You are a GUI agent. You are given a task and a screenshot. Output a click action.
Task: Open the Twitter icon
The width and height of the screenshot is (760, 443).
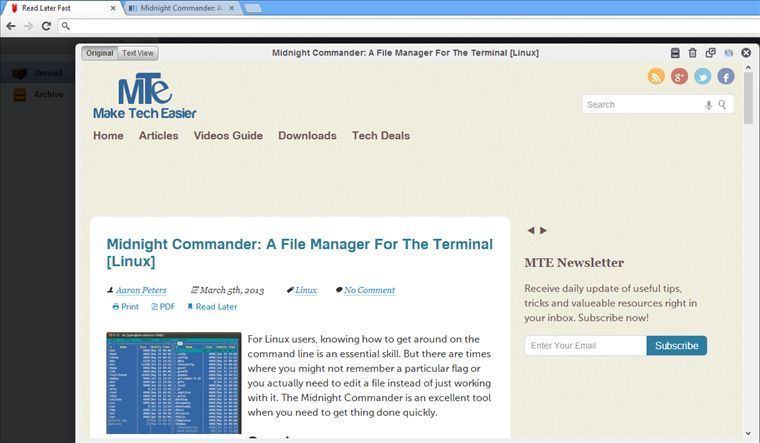tap(702, 76)
